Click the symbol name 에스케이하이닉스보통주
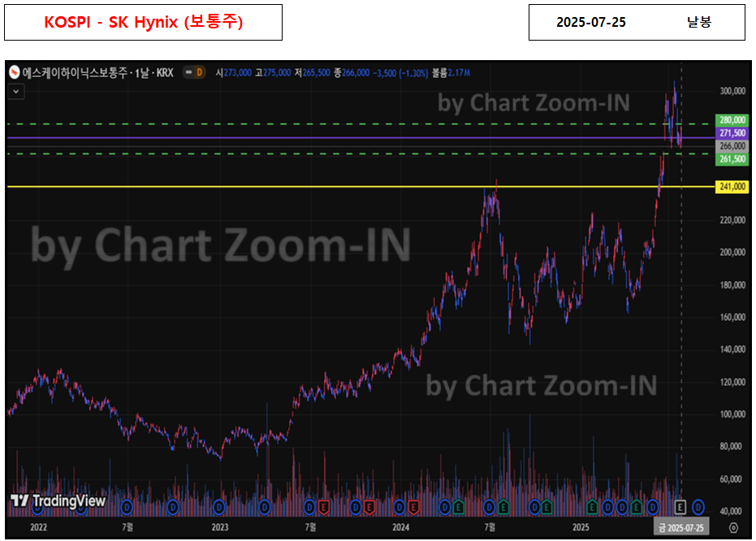This screenshot has height=541, width=756. click(x=75, y=72)
